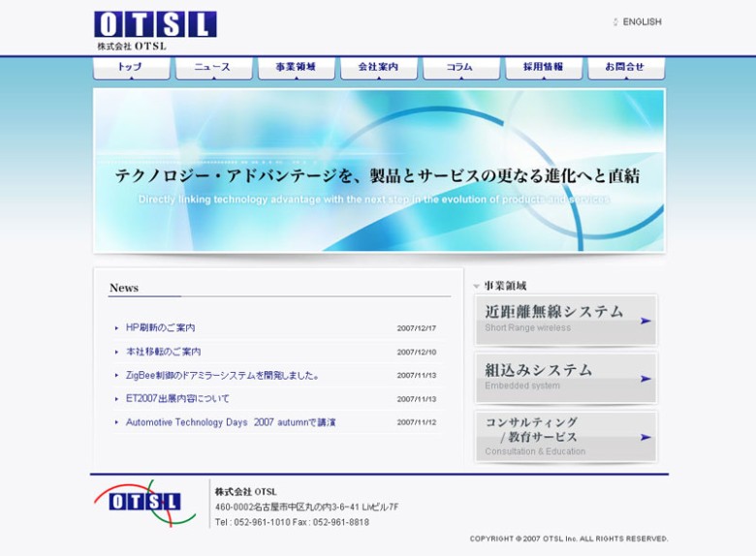The width and height of the screenshot is (756, 556).
Task: Open the トップ navigation tab
Action: point(131,68)
